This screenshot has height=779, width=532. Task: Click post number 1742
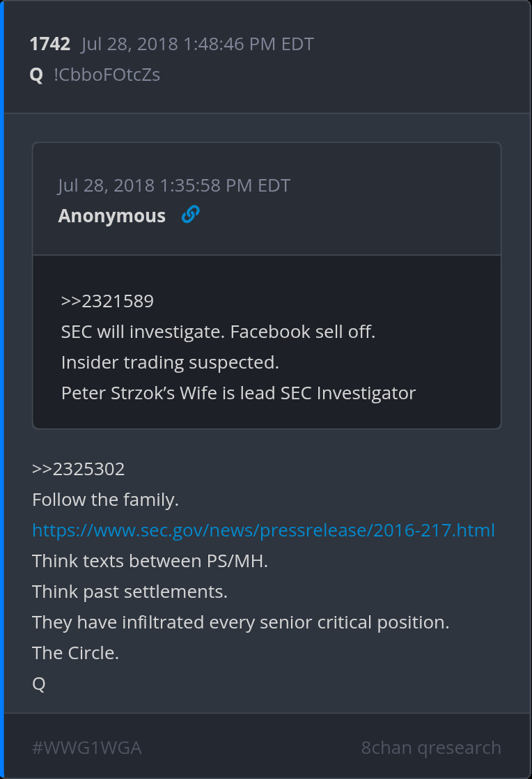coord(49,45)
